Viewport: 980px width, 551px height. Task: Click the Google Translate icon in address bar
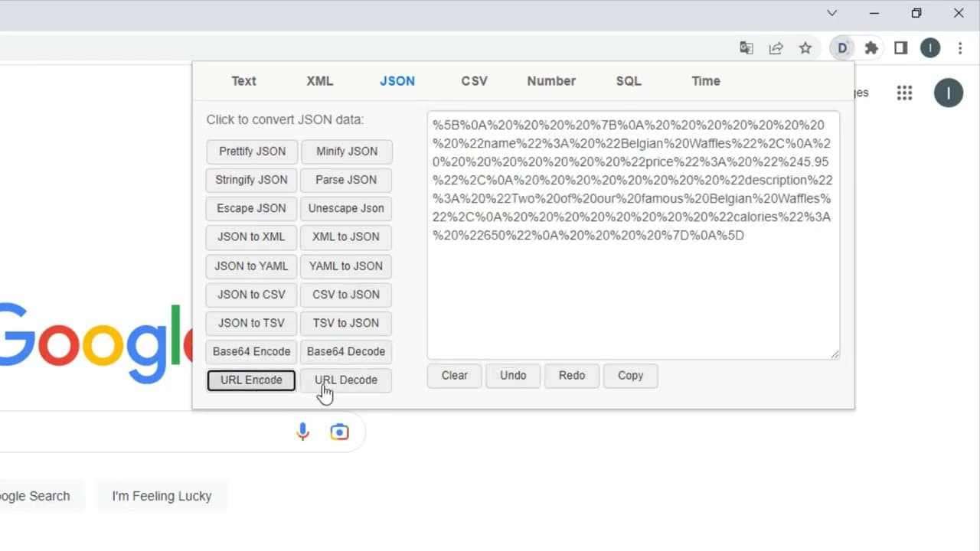746,48
